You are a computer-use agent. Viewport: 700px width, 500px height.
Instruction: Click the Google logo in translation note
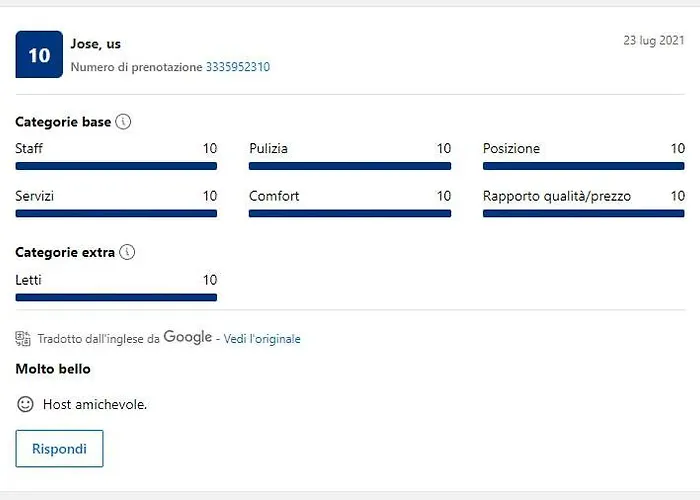click(x=188, y=337)
